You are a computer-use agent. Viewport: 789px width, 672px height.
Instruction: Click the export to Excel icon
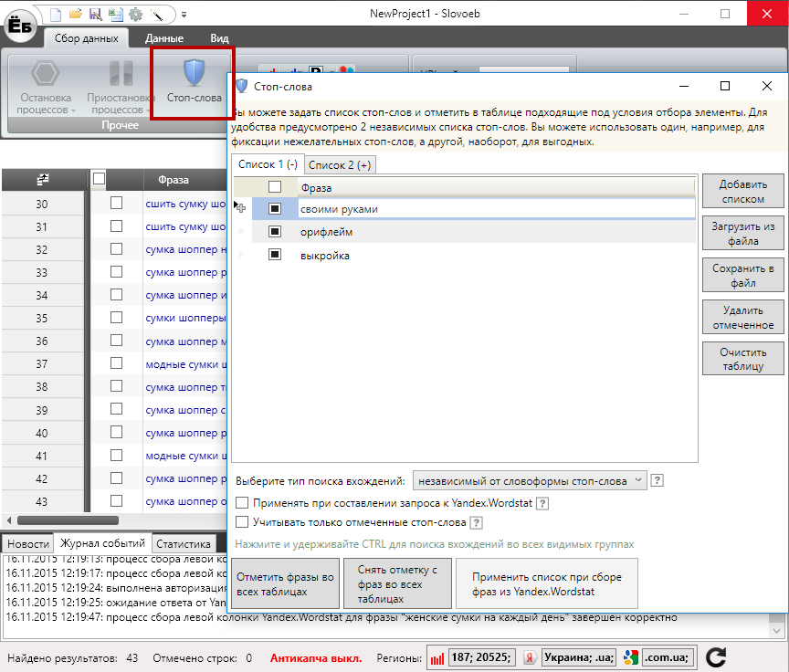(x=115, y=15)
